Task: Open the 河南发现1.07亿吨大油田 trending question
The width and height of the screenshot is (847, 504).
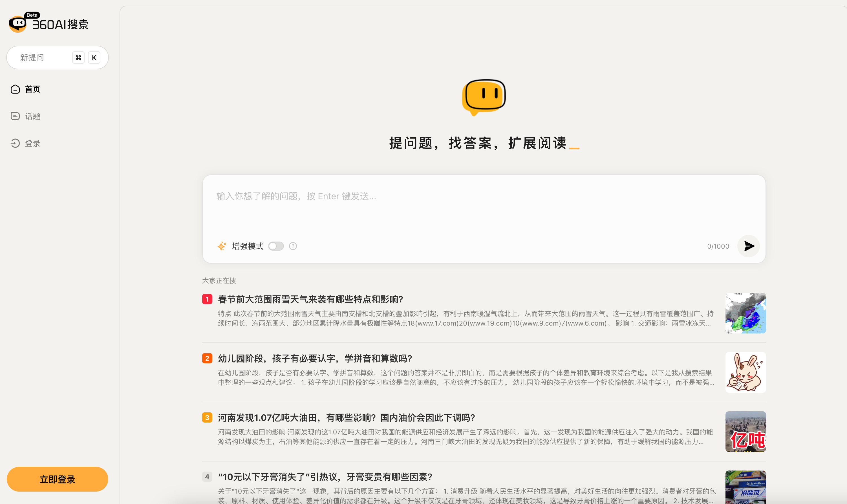Action: (346, 417)
